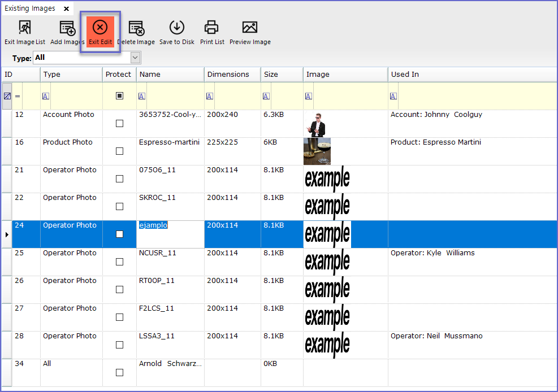Toggle the Protect filter checkbox in filter row
Viewport: 558px width, 392px height.
(x=119, y=96)
